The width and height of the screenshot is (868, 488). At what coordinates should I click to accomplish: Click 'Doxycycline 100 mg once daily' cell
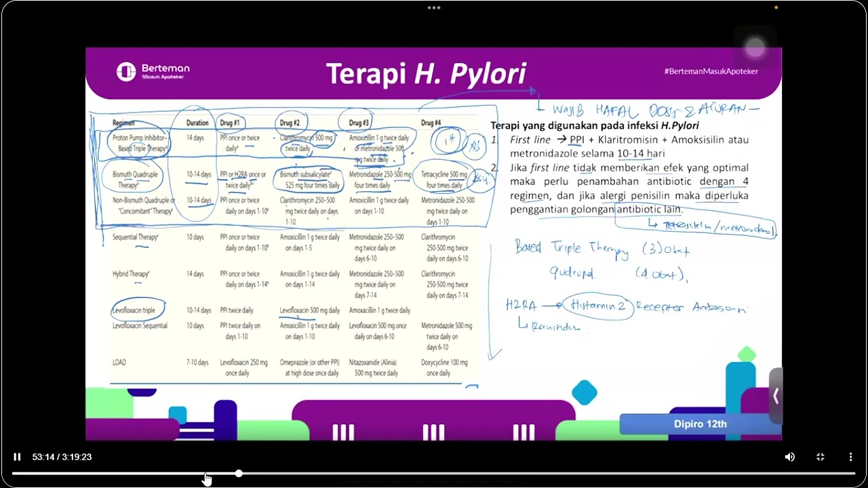444,368
